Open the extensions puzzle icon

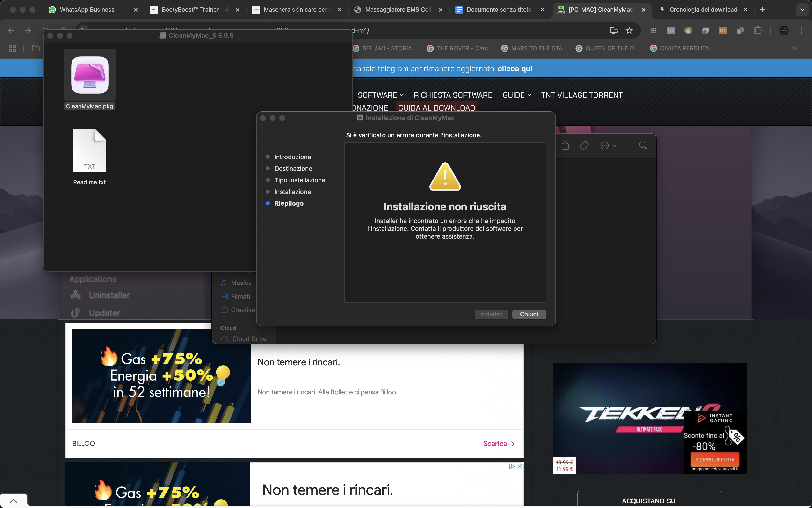tap(758, 30)
